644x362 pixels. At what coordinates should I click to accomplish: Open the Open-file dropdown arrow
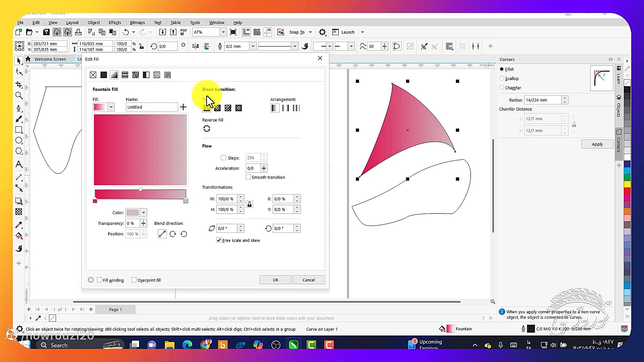37,32
